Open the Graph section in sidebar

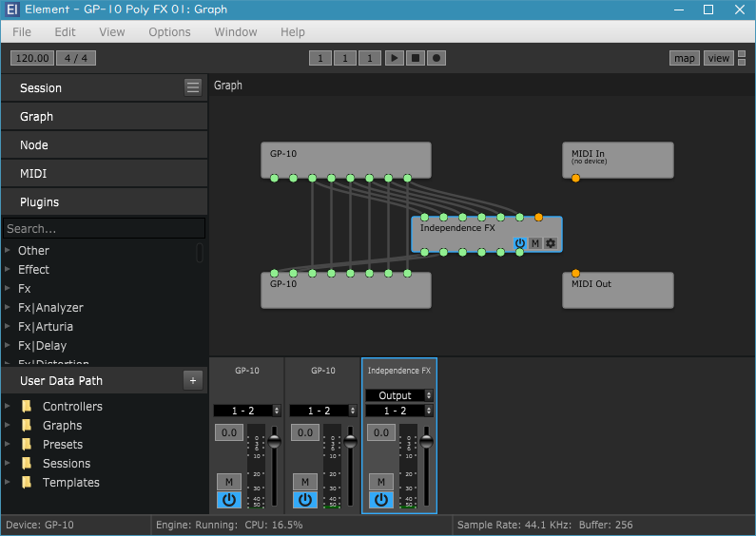[105, 116]
